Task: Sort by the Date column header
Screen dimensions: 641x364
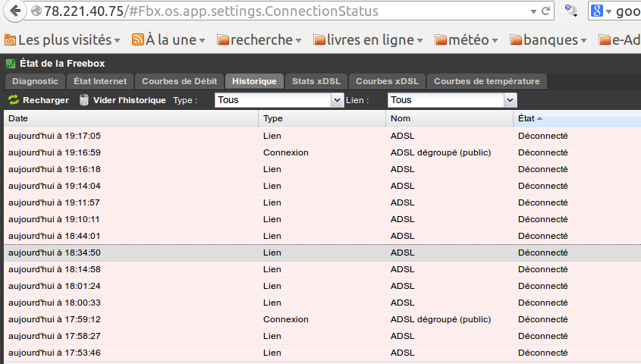Action: pos(131,118)
